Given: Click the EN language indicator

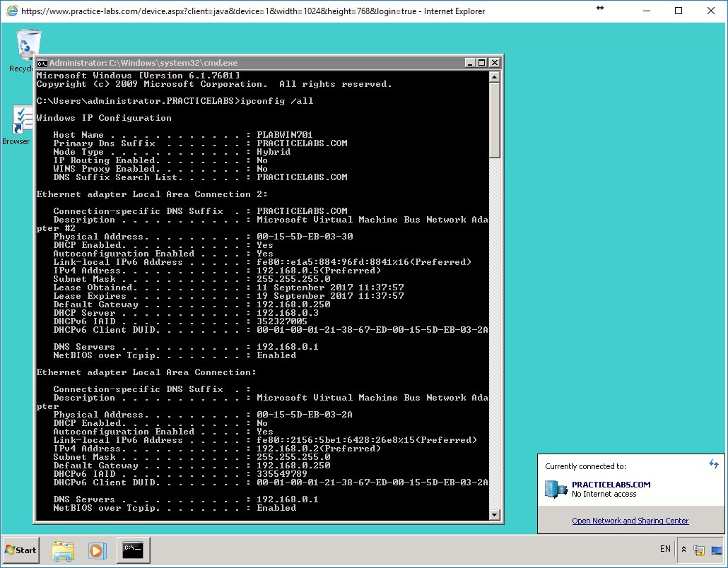Looking at the screenshot, I should (665, 549).
